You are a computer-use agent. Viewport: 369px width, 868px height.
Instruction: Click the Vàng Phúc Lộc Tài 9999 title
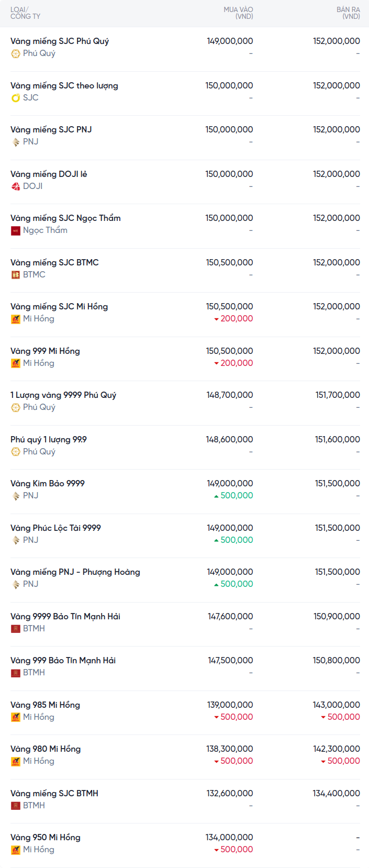tap(55, 528)
